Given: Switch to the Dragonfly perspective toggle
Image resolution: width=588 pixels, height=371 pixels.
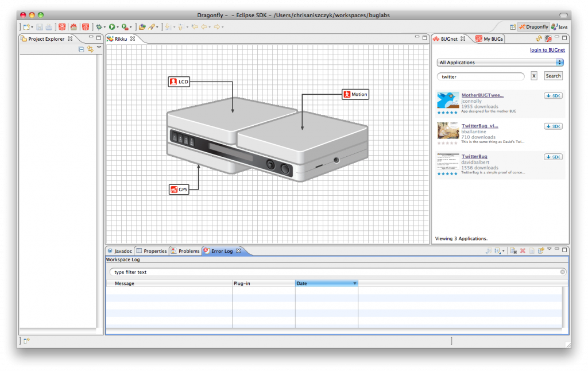Looking at the screenshot, I should coord(534,26).
